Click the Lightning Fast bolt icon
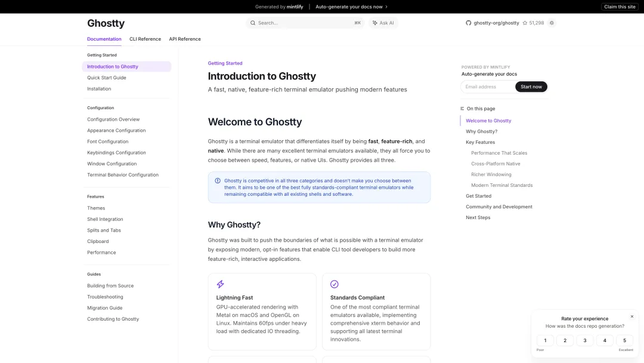644x363 pixels. click(220, 284)
